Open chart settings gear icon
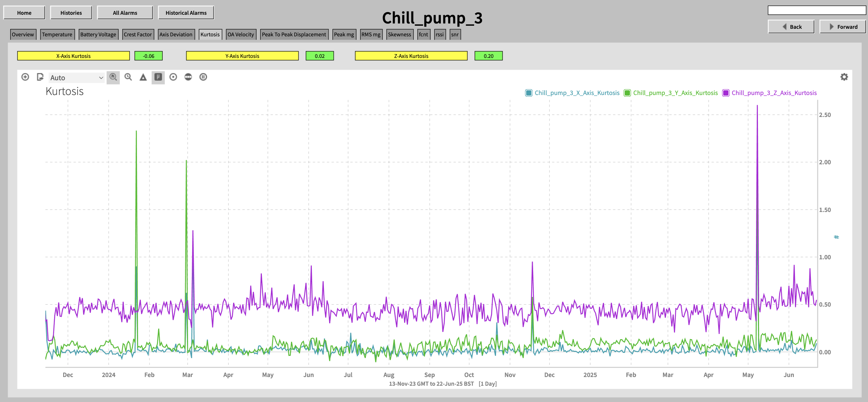Viewport: 868px width, 402px height. point(844,77)
